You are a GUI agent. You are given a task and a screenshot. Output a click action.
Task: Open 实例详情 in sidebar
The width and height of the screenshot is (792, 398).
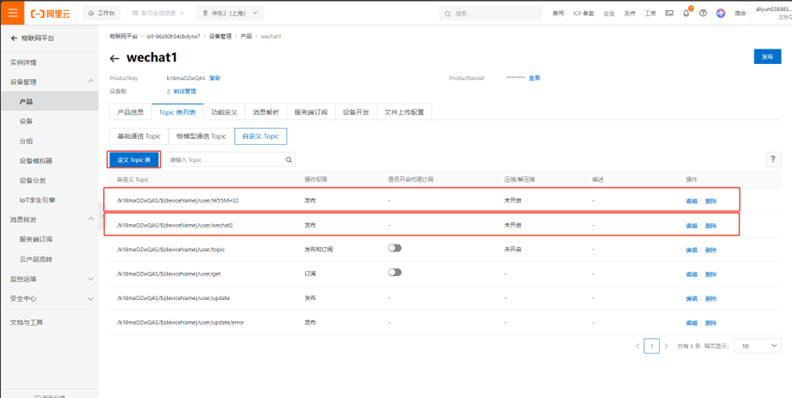(x=23, y=62)
